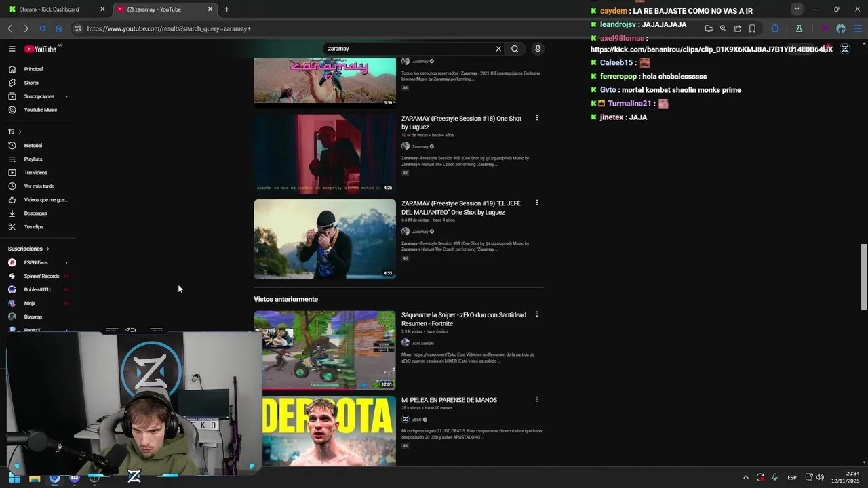Screen dimensions: 868x488
Task: Play the Fortnite Sáquenme la Sniper thumbnail
Action: pyautogui.click(x=325, y=351)
